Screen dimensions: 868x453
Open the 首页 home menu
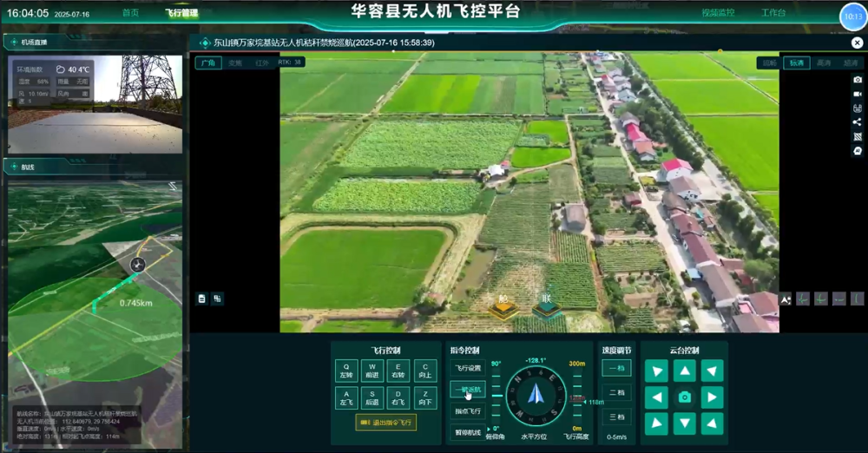point(130,13)
